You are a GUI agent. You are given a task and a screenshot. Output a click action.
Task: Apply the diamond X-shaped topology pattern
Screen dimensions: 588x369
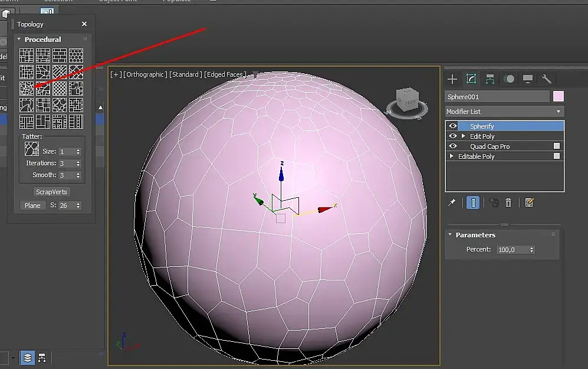coord(76,72)
